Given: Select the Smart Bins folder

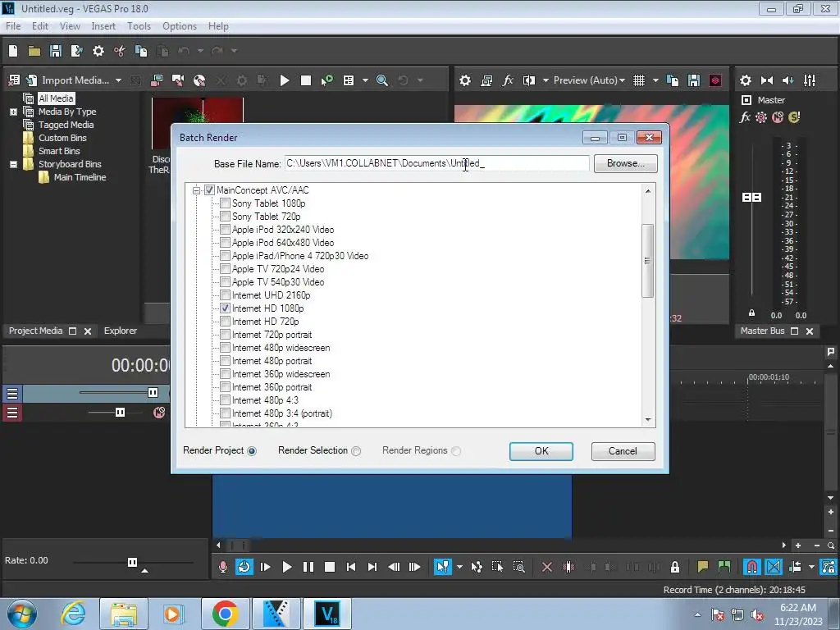Looking at the screenshot, I should click(59, 151).
